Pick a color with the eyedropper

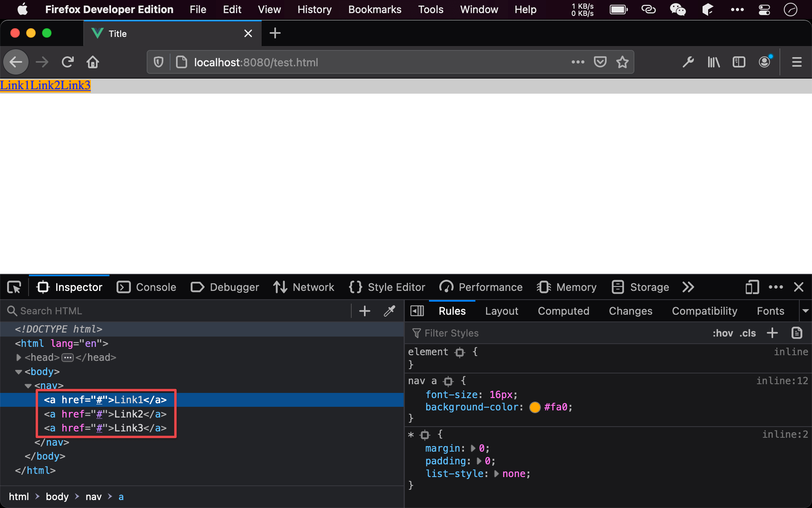click(389, 311)
